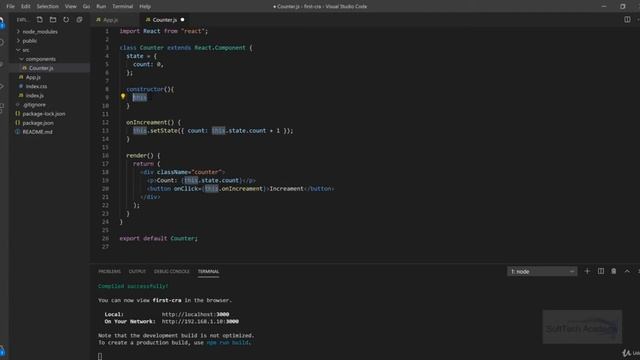640x360 pixels.
Task: Open the Run menu
Action: click(101, 7)
